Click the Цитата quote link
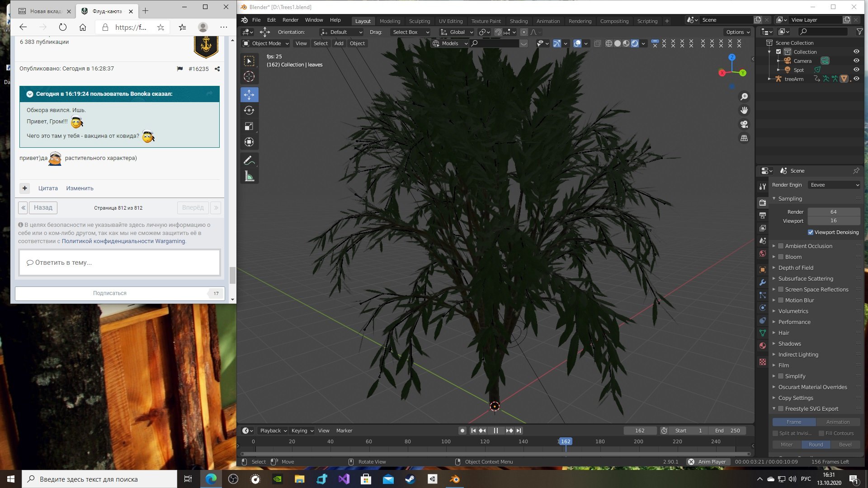This screenshot has width=868, height=488. pyautogui.click(x=48, y=188)
